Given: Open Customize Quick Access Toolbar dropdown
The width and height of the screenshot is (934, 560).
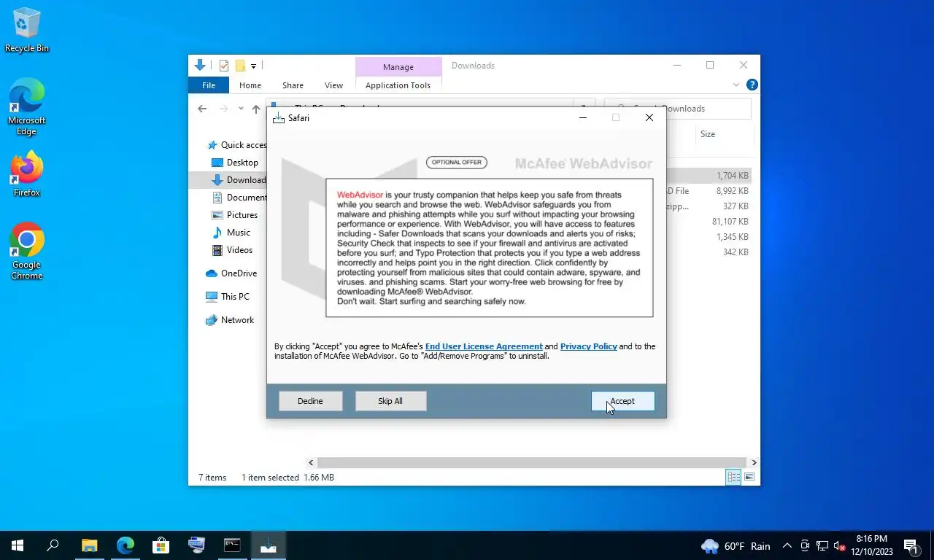Looking at the screenshot, I should [253, 66].
